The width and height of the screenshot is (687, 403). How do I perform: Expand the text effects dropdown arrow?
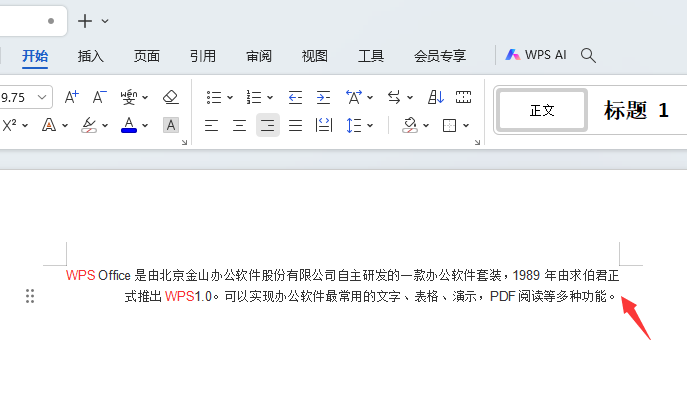click(x=65, y=126)
